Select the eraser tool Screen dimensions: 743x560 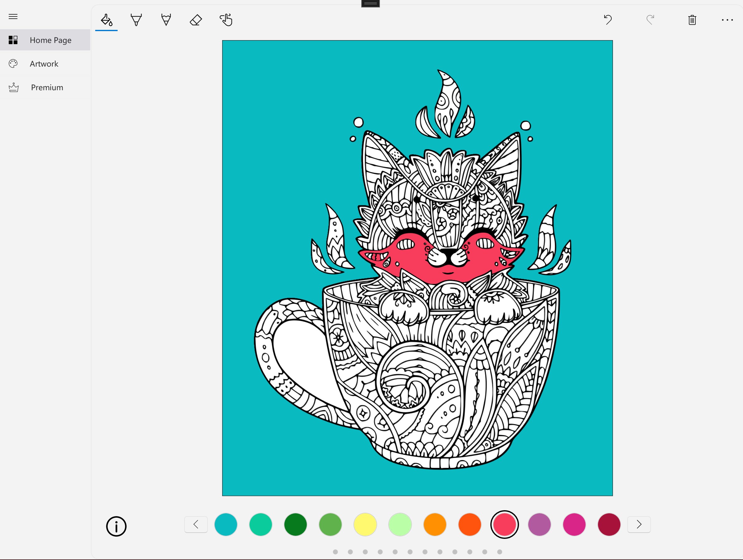pos(196,20)
